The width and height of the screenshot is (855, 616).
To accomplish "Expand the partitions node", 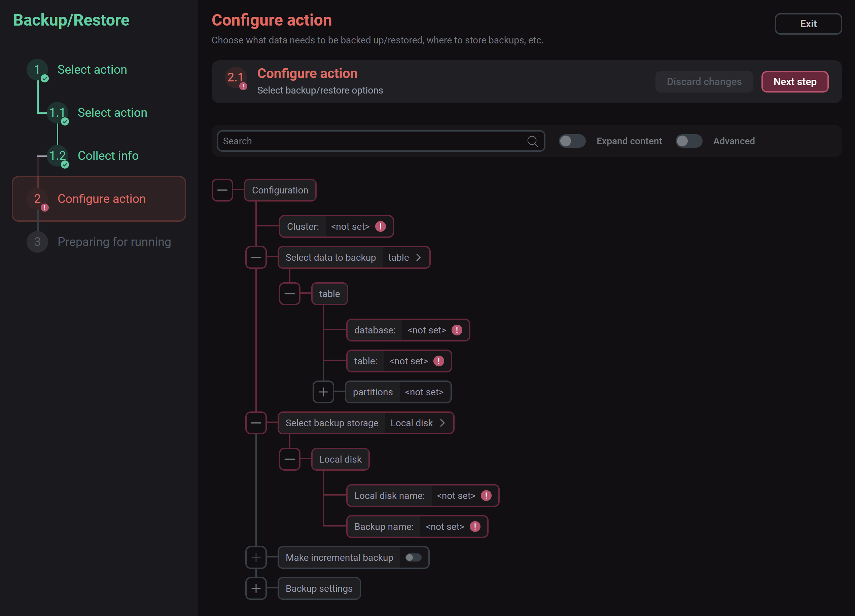I will pyautogui.click(x=323, y=392).
